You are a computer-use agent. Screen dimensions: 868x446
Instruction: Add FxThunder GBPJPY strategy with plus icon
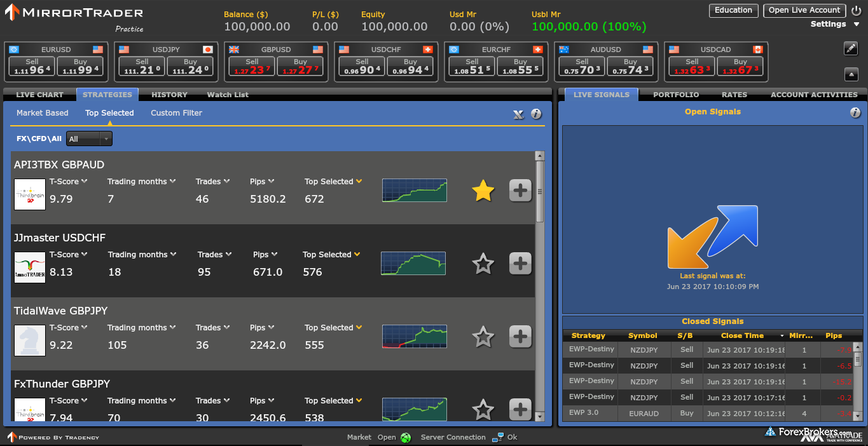coord(520,410)
